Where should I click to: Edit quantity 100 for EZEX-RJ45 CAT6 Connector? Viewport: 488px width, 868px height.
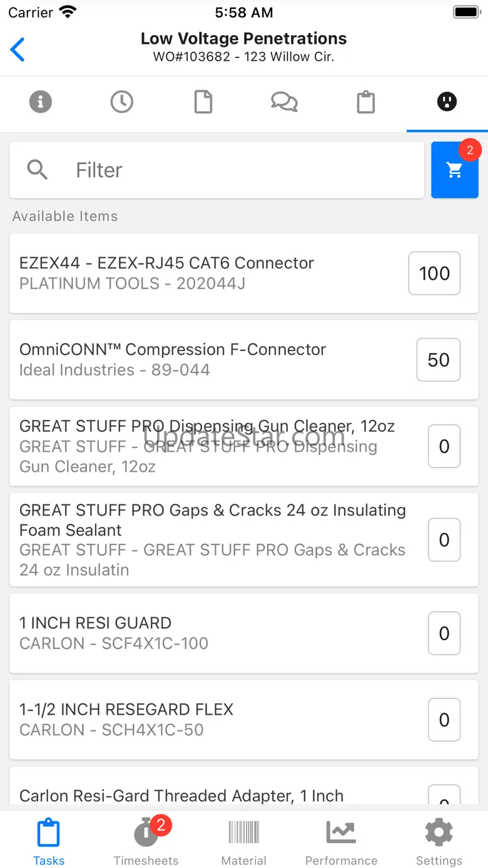click(x=434, y=273)
